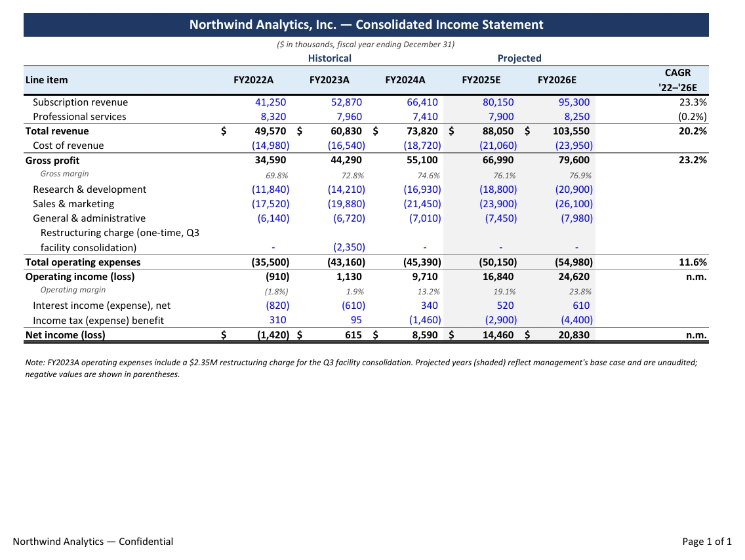Click the Operating margin row label
745x560 pixels.
(x=73, y=290)
